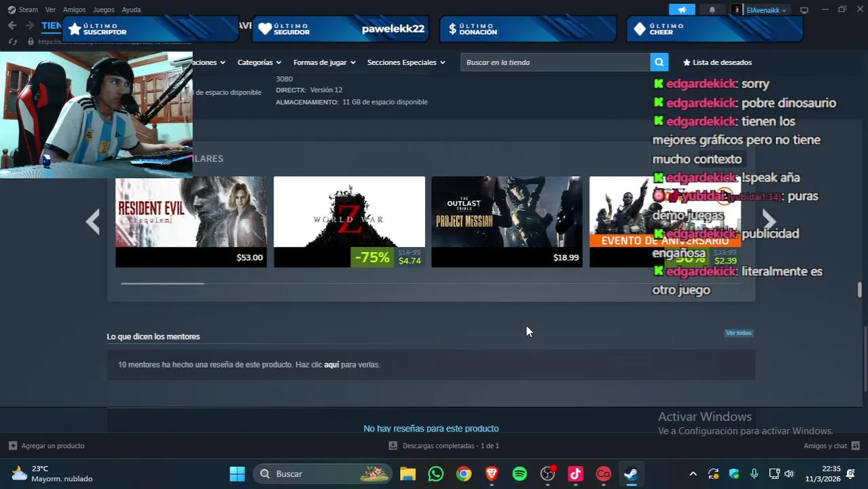The height and width of the screenshot is (489, 868).
Task: Open the Juegos menu
Action: point(103,10)
